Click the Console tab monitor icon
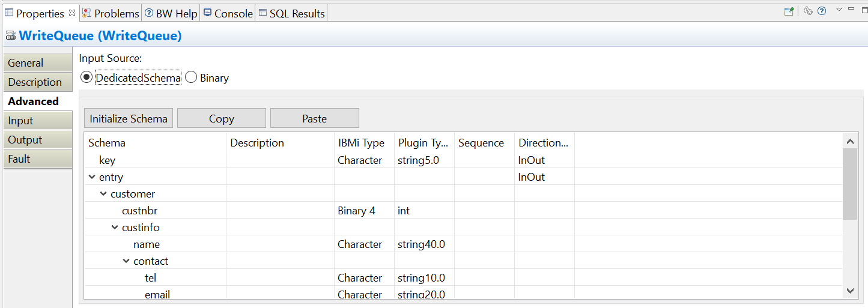 [x=207, y=13]
